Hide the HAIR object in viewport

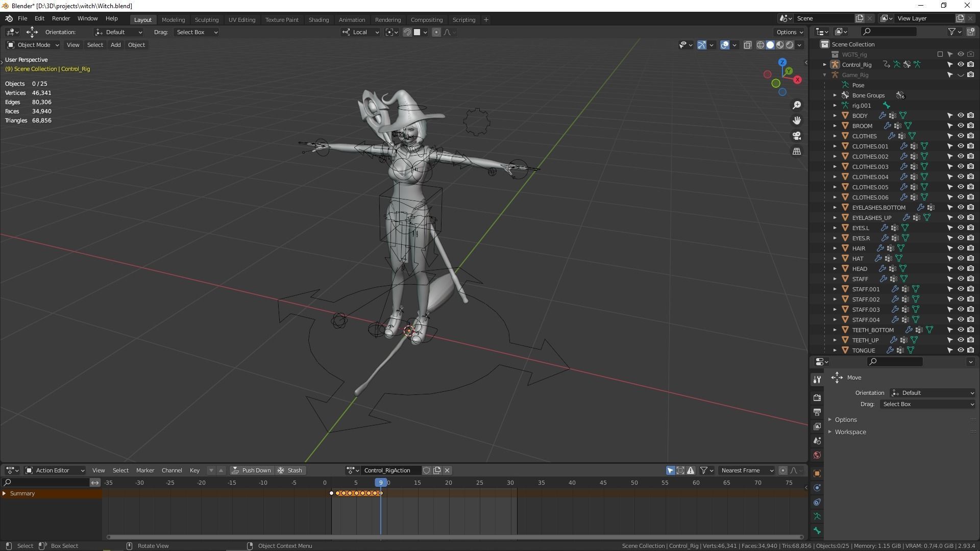tap(960, 248)
